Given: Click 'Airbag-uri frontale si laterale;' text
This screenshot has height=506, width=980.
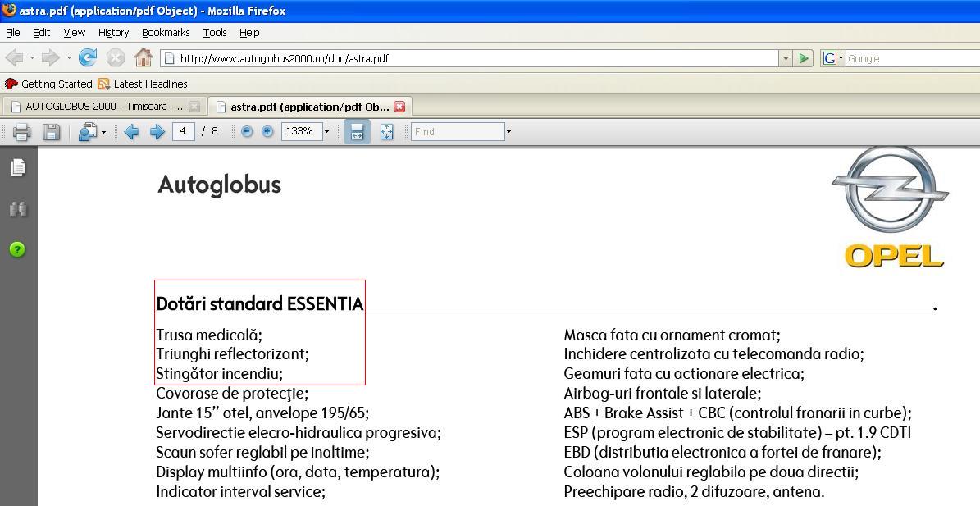Looking at the screenshot, I should click(663, 394).
